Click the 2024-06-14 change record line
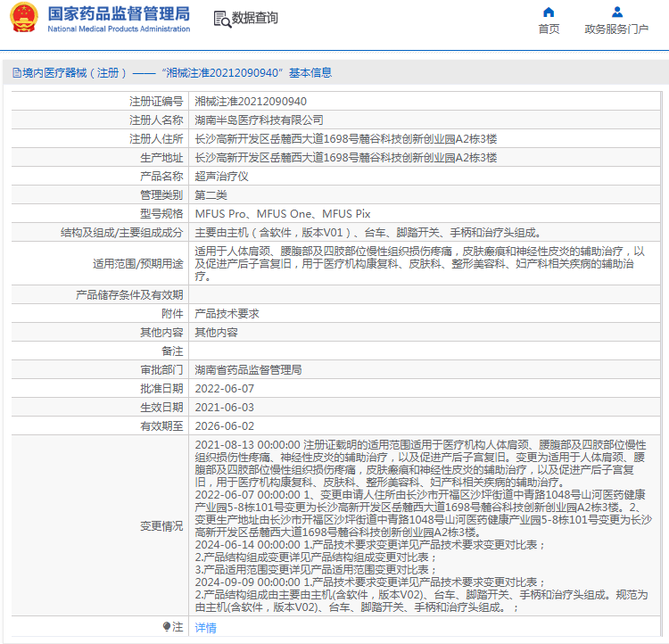Image resolution: width=669 pixels, height=644 pixels. (370, 545)
